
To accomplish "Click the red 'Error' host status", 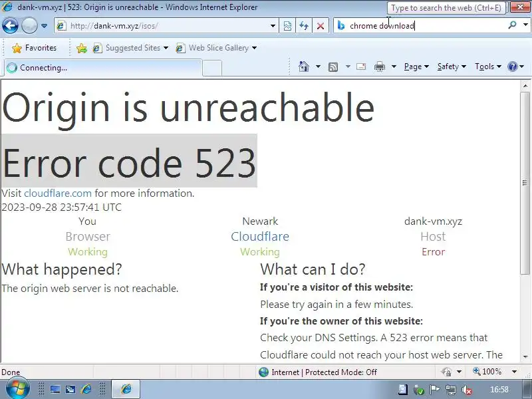I will pos(433,252).
